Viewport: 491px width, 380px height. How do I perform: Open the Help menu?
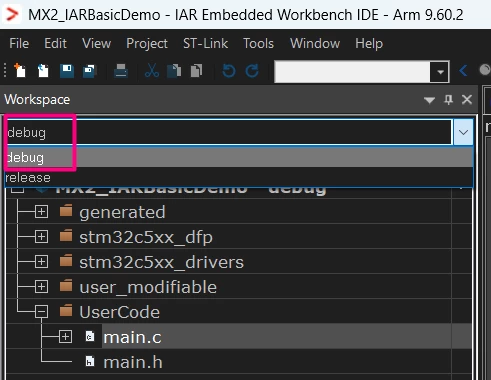click(x=369, y=43)
